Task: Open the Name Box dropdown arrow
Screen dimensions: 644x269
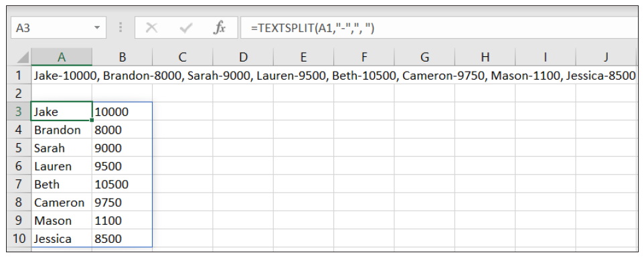Action: point(98,28)
